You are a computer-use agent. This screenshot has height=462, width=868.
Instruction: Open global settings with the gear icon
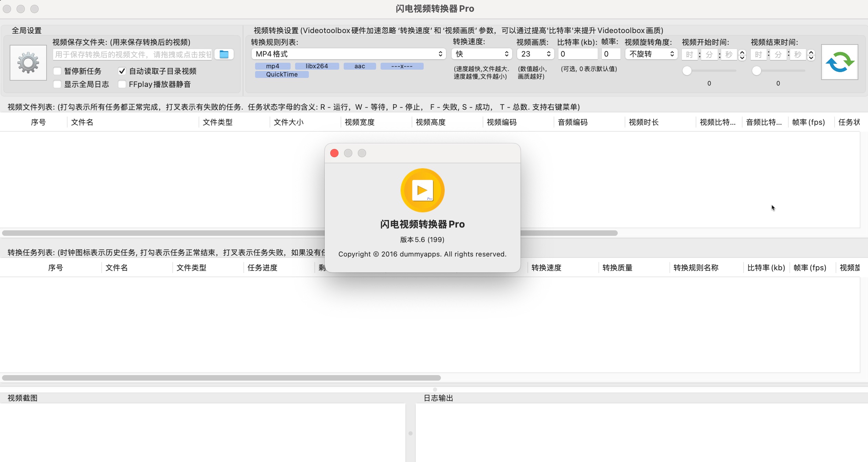pyautogui.click(x=28, y=63)
